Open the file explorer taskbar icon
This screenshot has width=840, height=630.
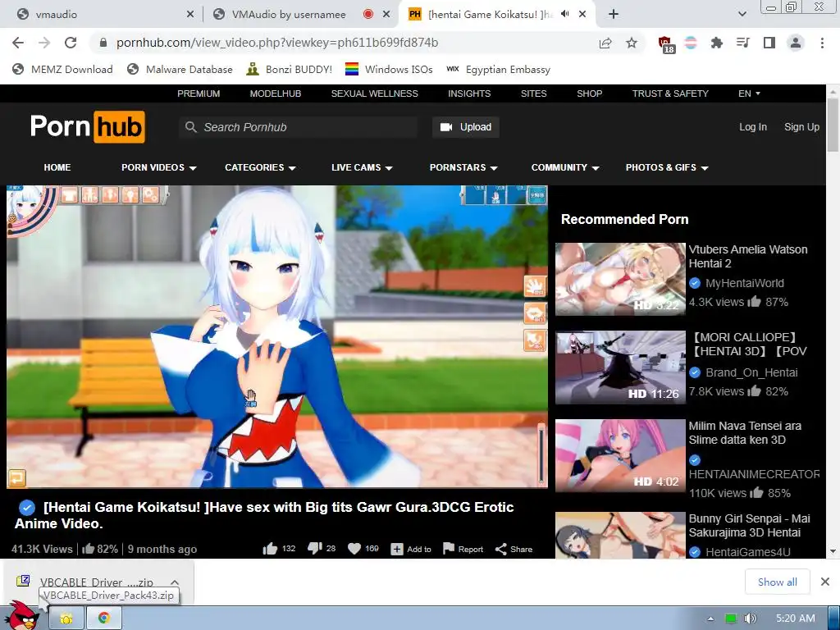(66, 619)
